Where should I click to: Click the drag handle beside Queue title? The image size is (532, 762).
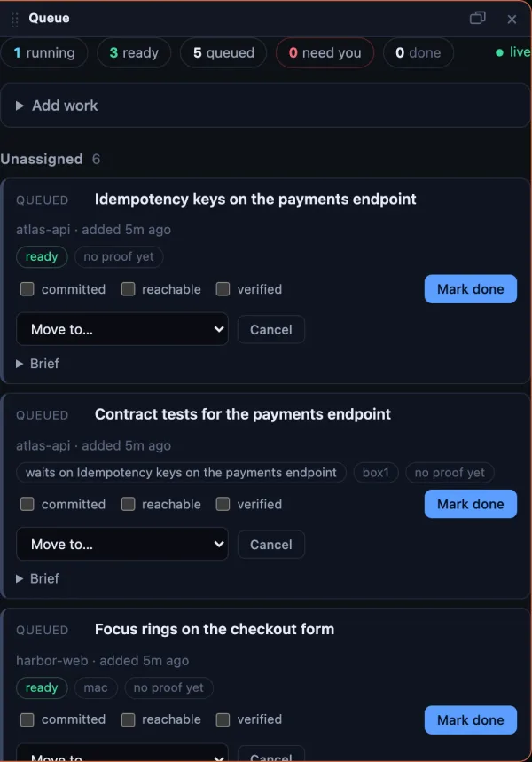point(14,19)
